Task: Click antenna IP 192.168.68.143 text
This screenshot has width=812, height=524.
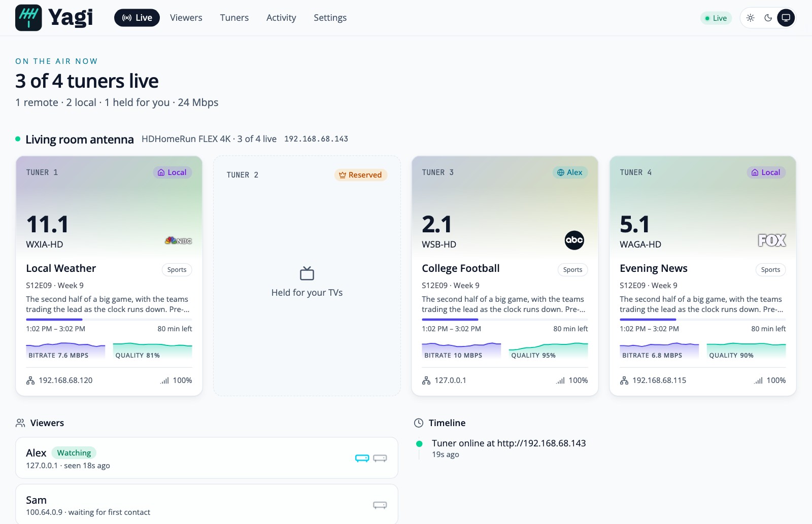Action: [x=316, y=139]
